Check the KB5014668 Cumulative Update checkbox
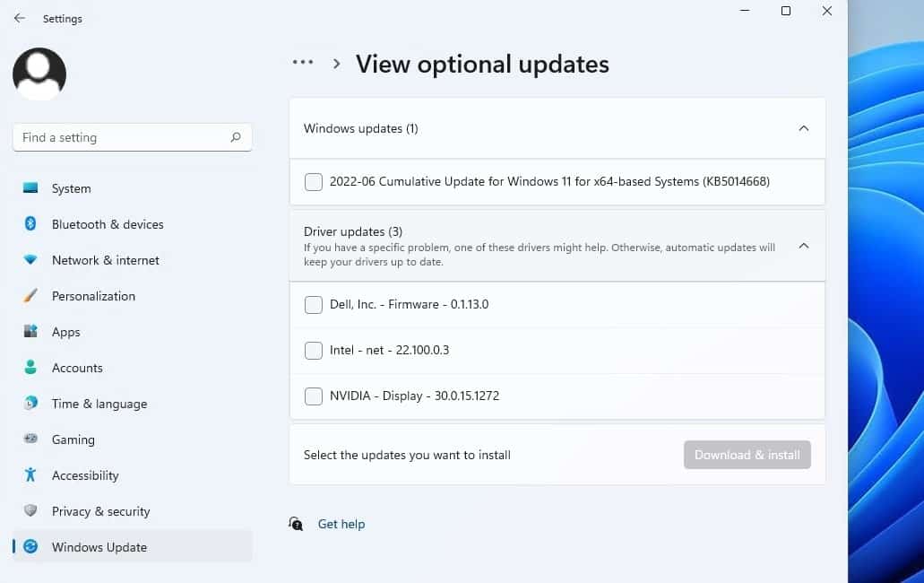Image resolution: width=924 pixels, height=583 pixels. (314, 182)
